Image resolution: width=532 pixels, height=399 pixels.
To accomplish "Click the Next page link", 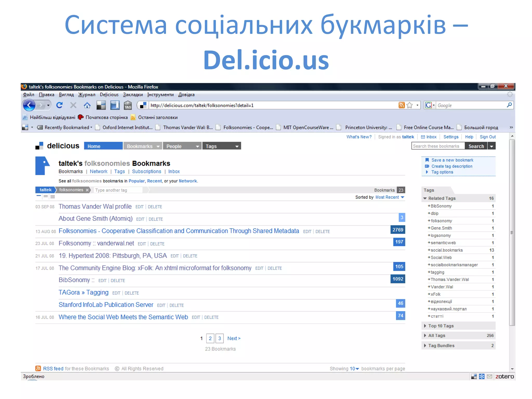I will [234, 338].
